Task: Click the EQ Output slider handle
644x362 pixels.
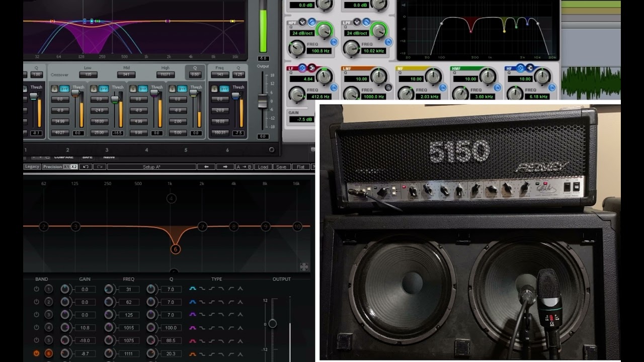Action: (272, 323)
